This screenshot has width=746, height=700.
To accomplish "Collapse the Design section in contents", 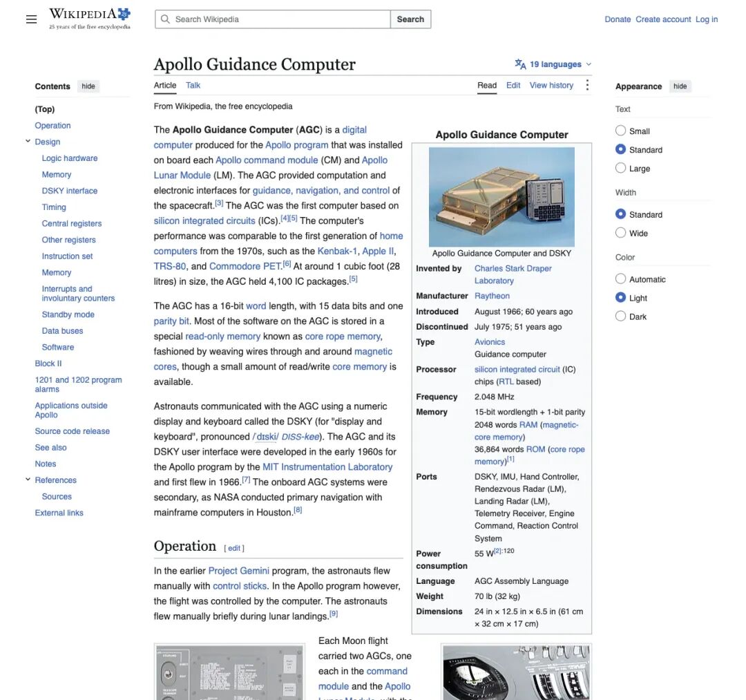I will coord(28,142).
